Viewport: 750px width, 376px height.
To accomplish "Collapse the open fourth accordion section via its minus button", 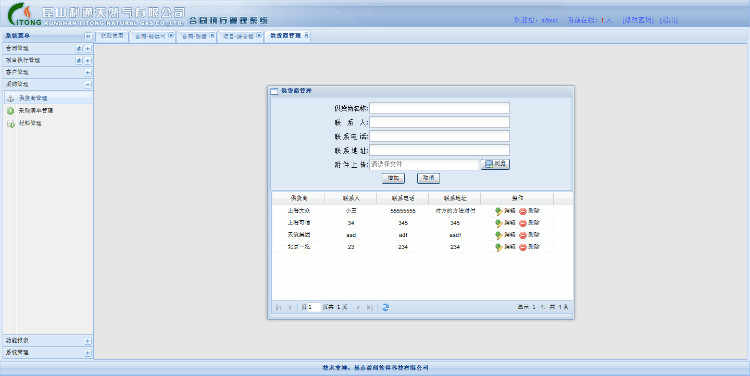I will pyautogui.click(x=88, y=84).
